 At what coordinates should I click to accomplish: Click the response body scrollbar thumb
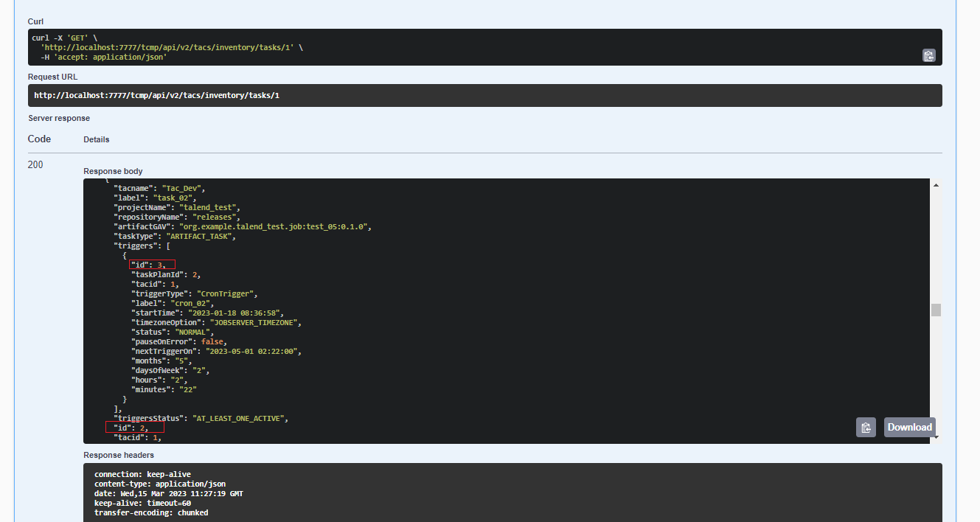936,310
